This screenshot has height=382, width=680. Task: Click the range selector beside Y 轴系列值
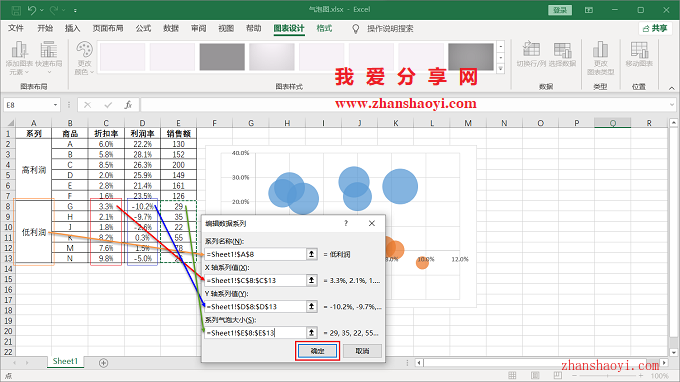[x=311, y=307]
